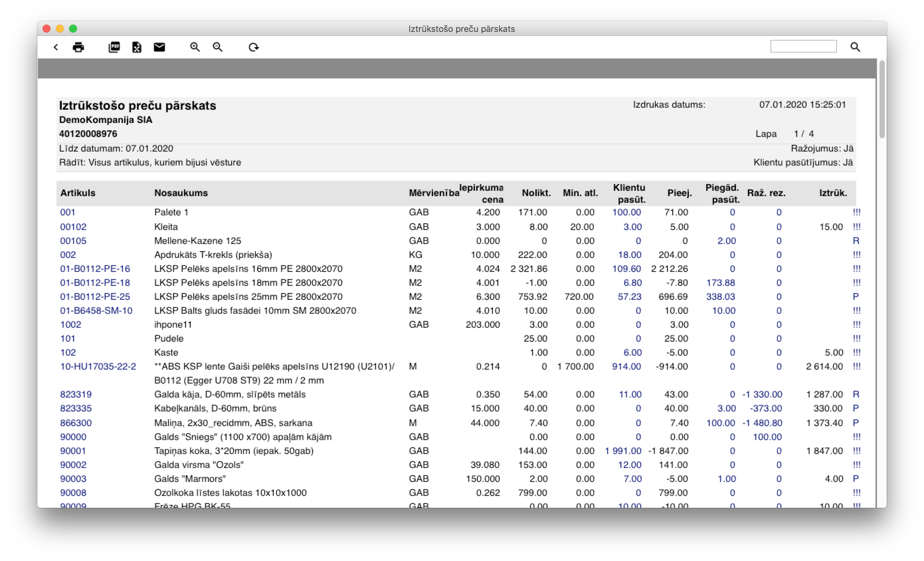Click client order value 109.60

coord(627,269)
